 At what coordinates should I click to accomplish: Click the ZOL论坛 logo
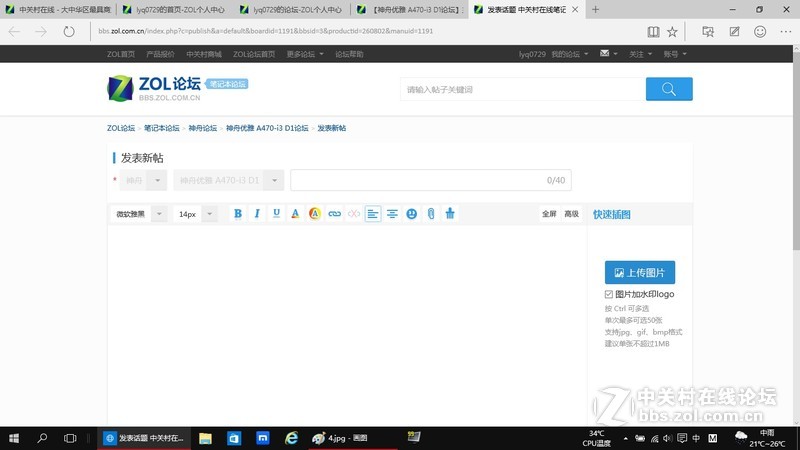click(x=154, y=88)
